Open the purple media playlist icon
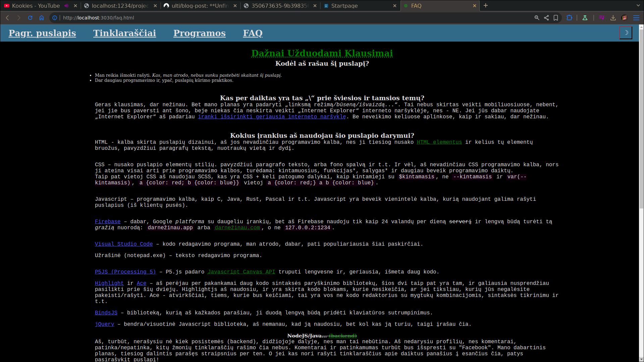This screenshot has height=362, width=644. [602, 18]
